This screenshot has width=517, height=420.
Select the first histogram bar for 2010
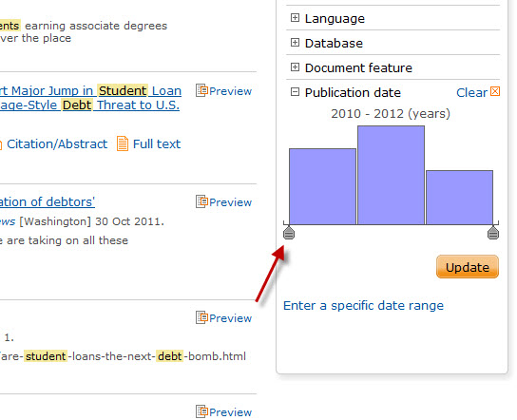[x=322, y=186]
